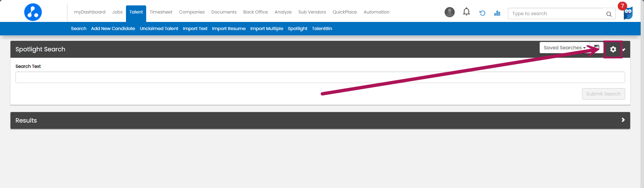Switch to the QuickPlace tab

point(345,12)
